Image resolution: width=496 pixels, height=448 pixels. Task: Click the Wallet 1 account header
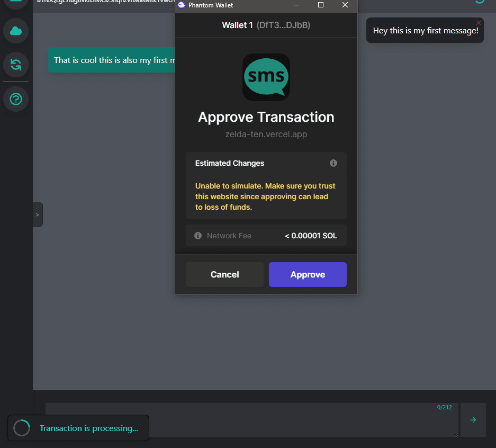coord(266,25)
